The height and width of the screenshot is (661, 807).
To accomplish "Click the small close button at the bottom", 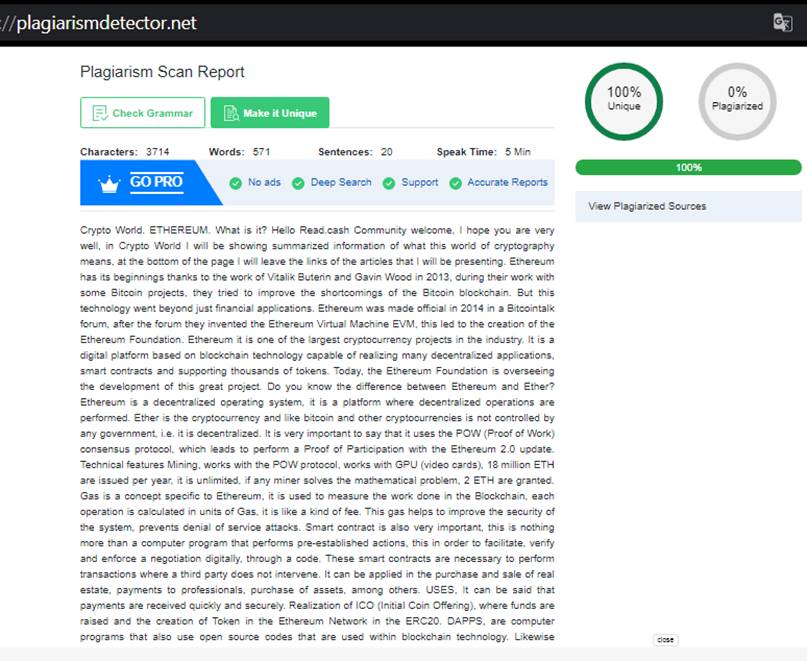I will [665, 640].
